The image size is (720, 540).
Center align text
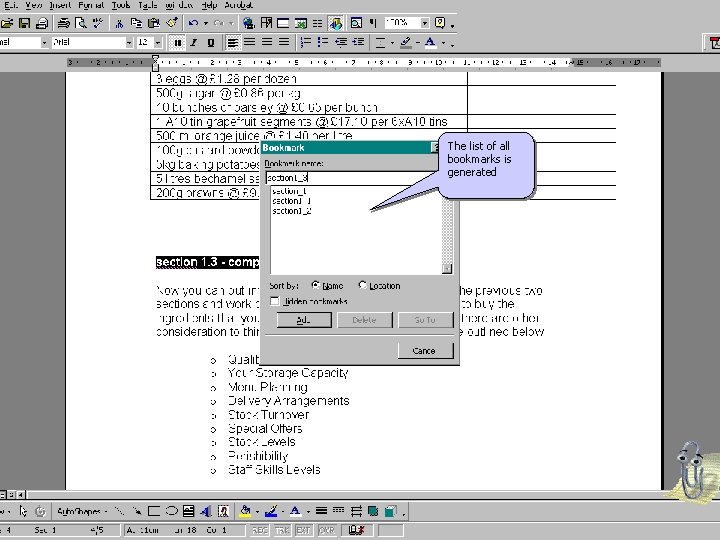[x=250, y=42]
